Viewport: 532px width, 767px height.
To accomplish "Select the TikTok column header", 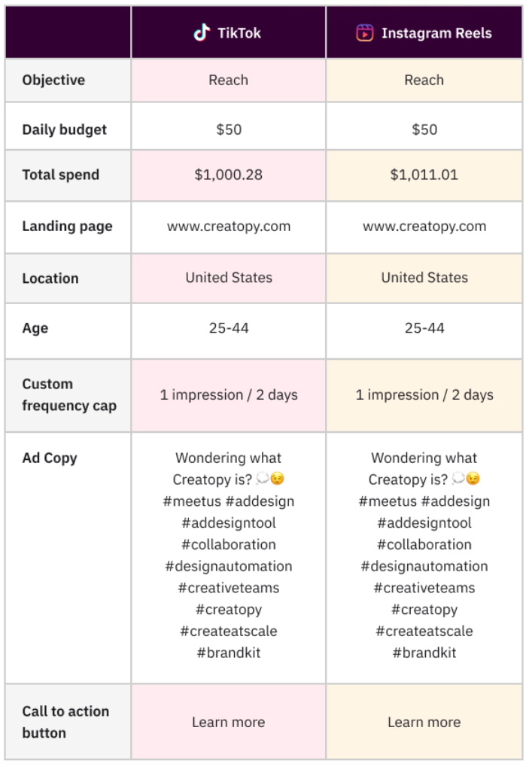I will pyautogui.click(x=228, y=32).
